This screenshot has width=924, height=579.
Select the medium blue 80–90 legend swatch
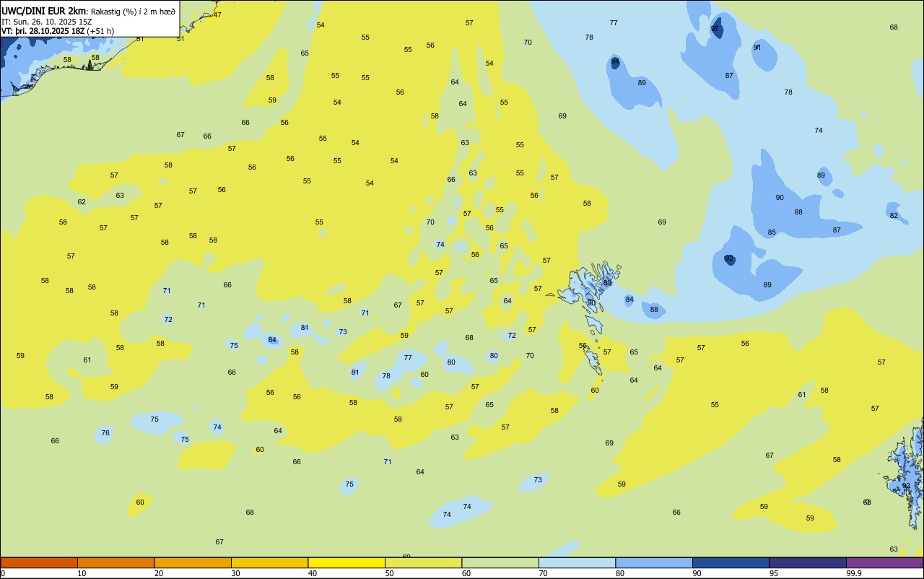pos(654,562)
